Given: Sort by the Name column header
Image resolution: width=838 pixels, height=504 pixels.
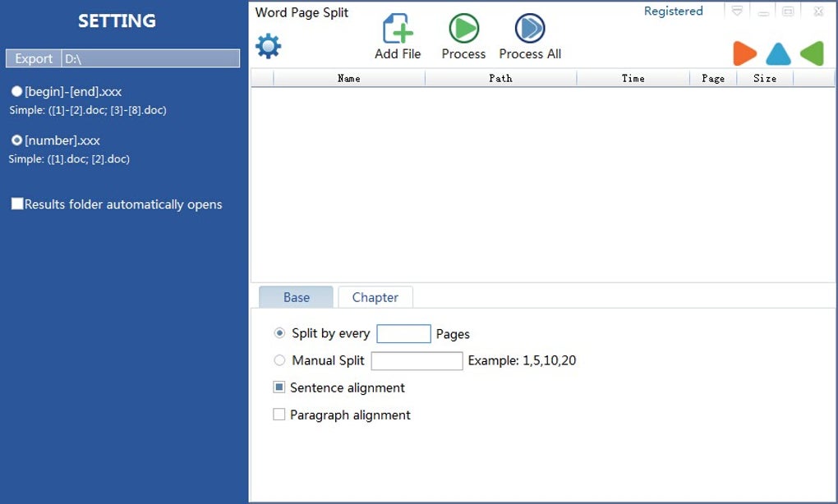Looking at the screenshot, I should (349, 79).
